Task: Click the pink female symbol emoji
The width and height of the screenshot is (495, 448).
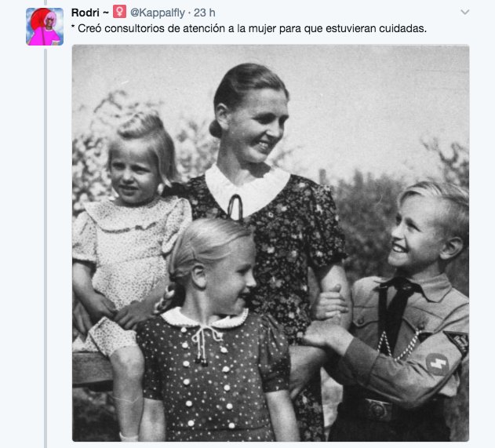Action: tap(119, 12)
